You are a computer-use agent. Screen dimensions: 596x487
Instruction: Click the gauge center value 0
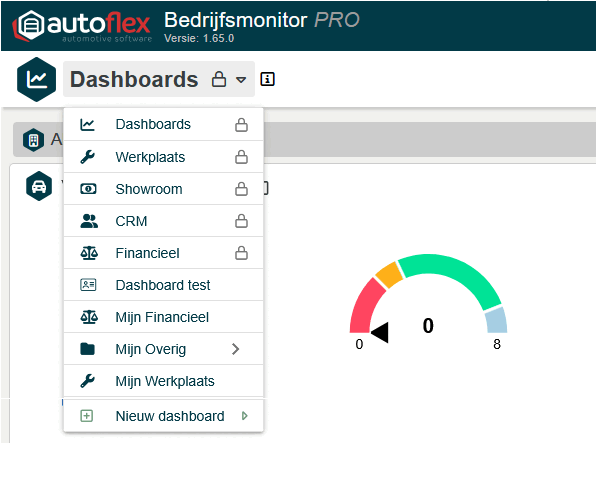click(428, 326)
